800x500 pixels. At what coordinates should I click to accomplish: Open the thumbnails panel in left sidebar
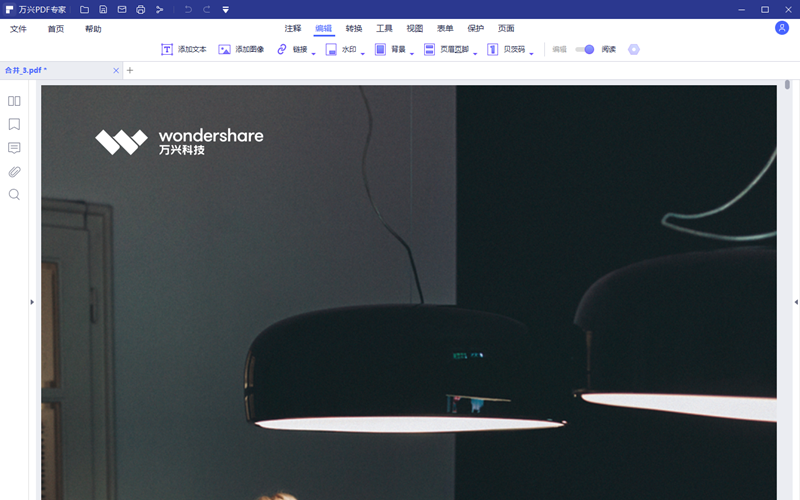[14, 101]
